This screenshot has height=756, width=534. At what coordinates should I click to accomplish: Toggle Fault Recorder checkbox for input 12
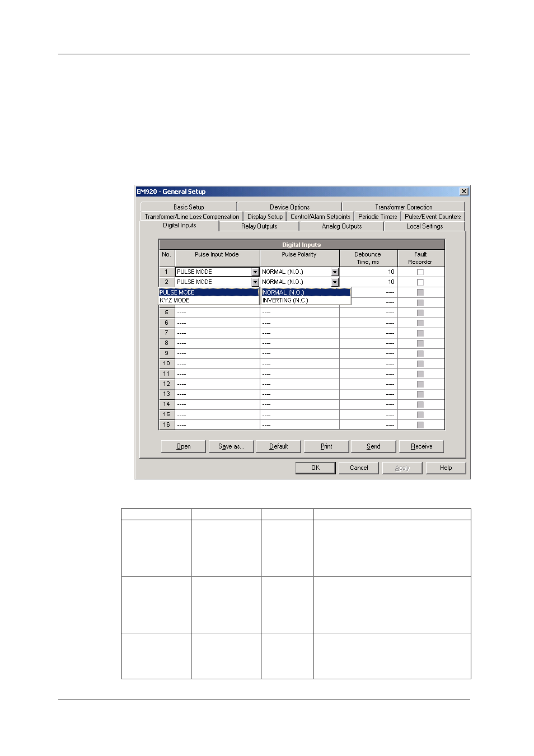[420, 384]
